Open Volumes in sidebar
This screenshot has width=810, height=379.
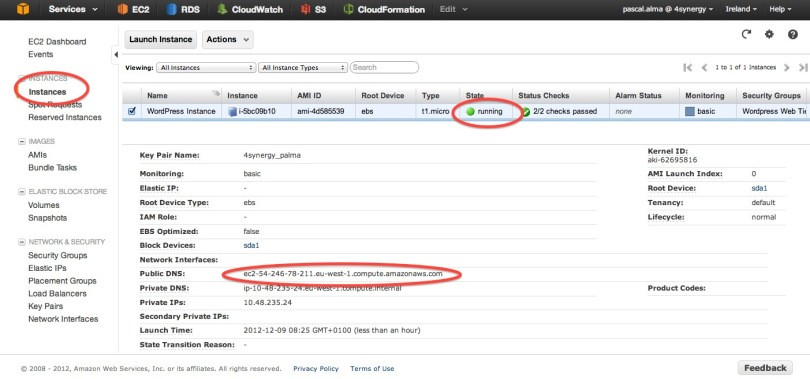[x=44, y=205]
